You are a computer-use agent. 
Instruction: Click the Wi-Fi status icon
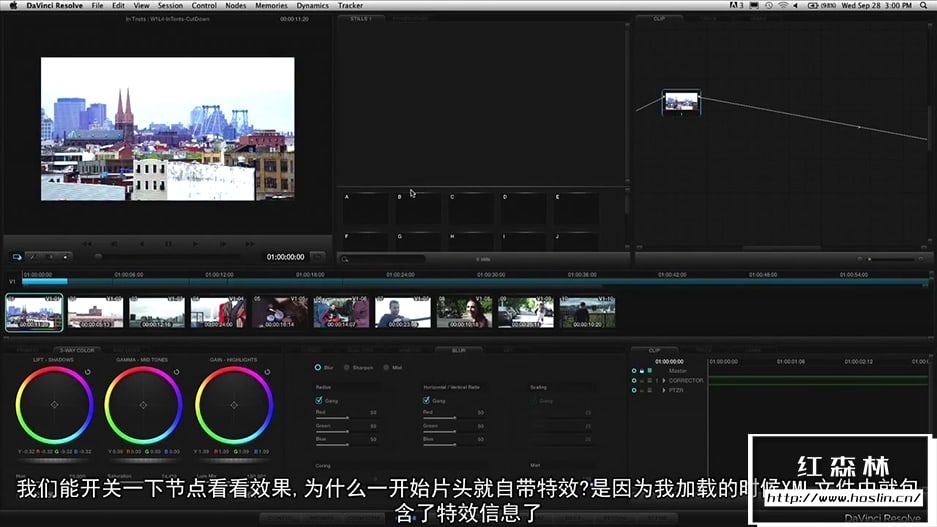tap(783, 5)
